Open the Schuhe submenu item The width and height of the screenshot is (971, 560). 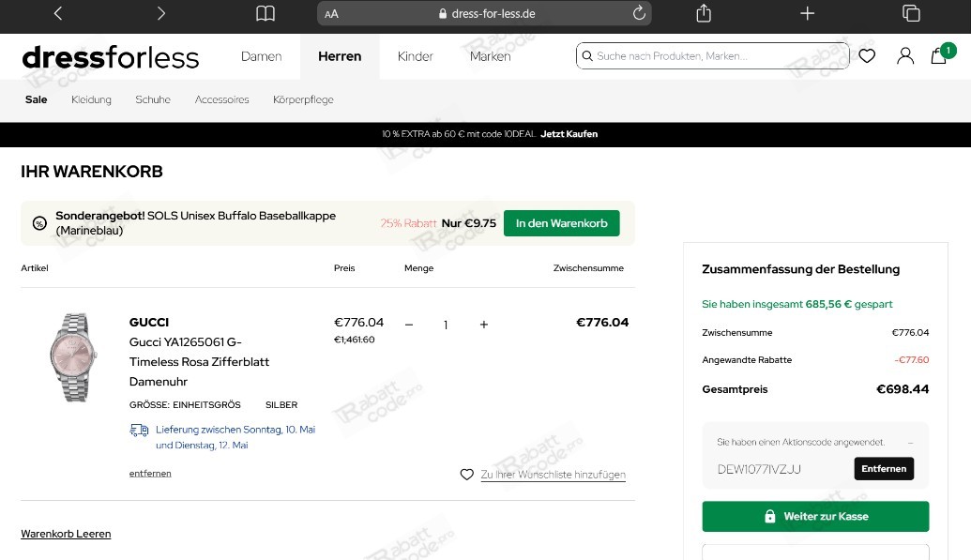coord(153,99)
